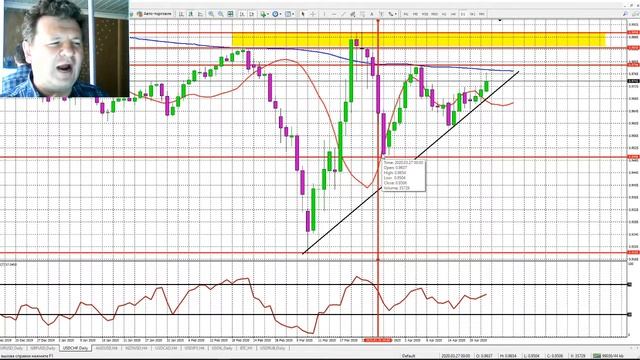Open the arrows objects dropdown
640x360 pixels.
(x=392, y=14)
